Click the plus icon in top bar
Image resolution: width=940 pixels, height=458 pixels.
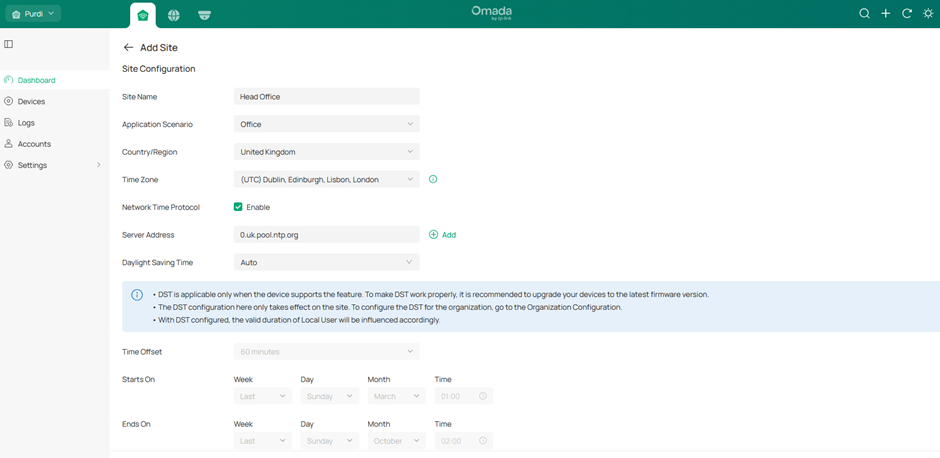[x=885, y=14]
